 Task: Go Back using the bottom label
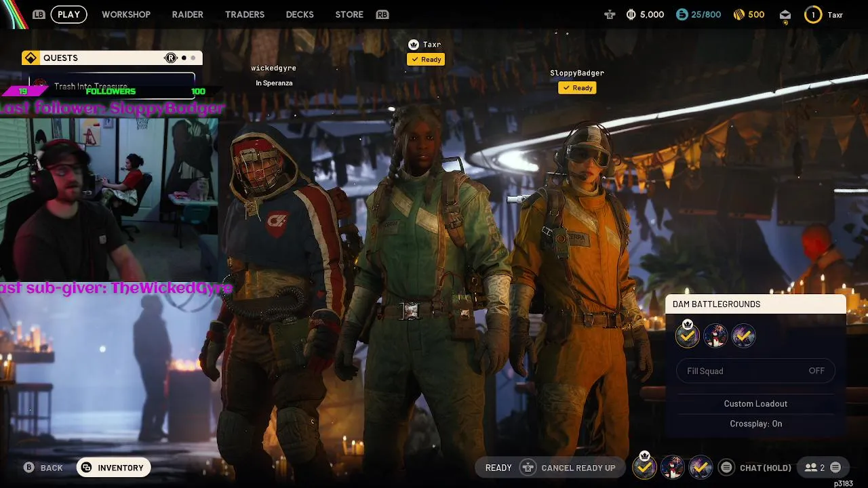click(x=52, y=468)
